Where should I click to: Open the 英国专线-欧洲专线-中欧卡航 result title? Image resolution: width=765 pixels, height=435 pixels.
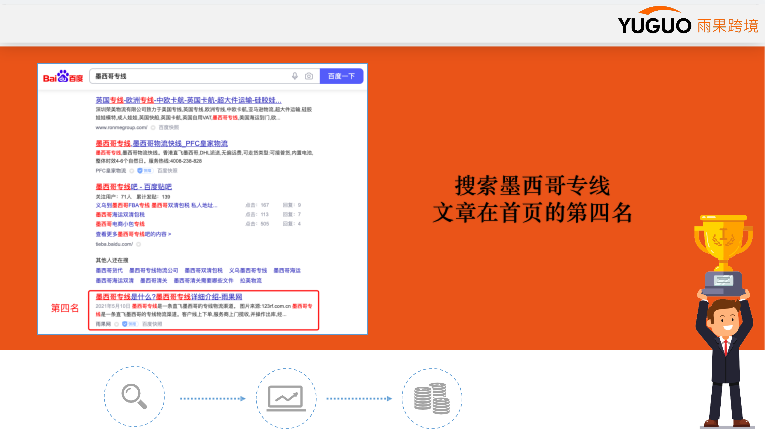[x=188, y=100]
